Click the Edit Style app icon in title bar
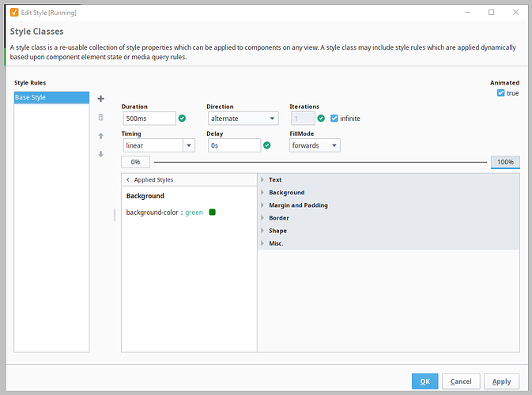Image resolution: width=532 pixels, height=395 pixels. tap(14, 13)
